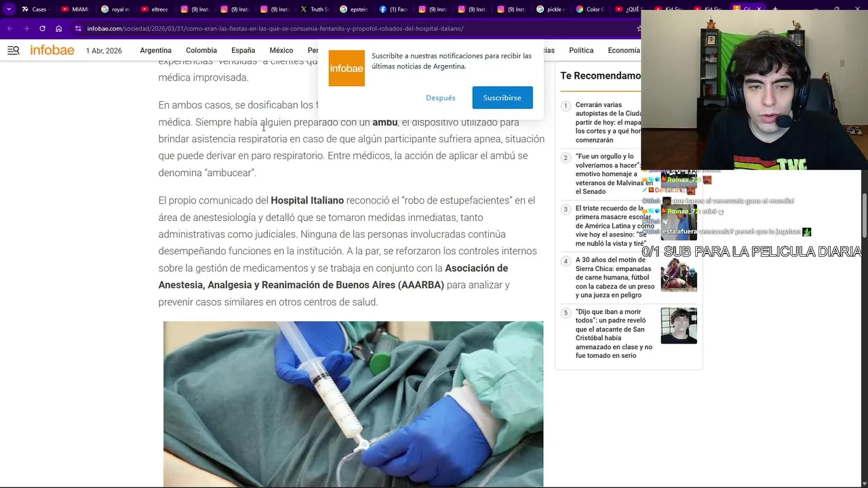Viewport: 868px width, 488px height.
Task: Switch to the eltrece YouTube tab
Action: [154, 9]
